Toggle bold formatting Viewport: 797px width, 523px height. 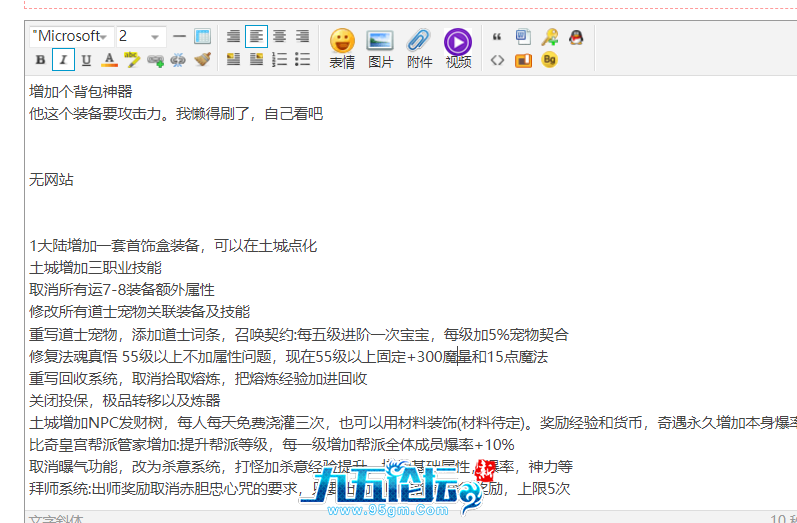(40, 60)
